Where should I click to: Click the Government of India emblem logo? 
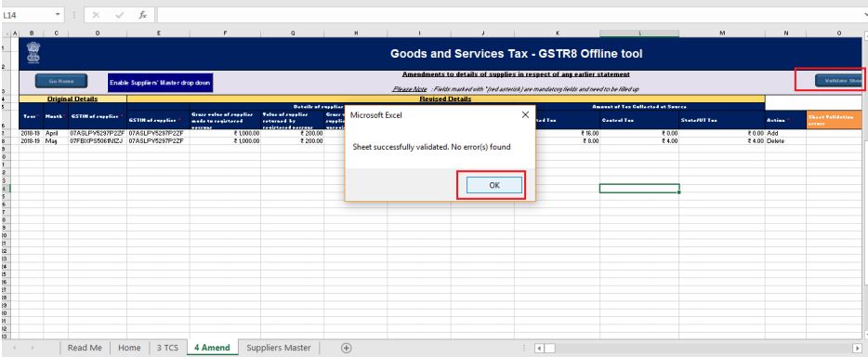[33, 54]
